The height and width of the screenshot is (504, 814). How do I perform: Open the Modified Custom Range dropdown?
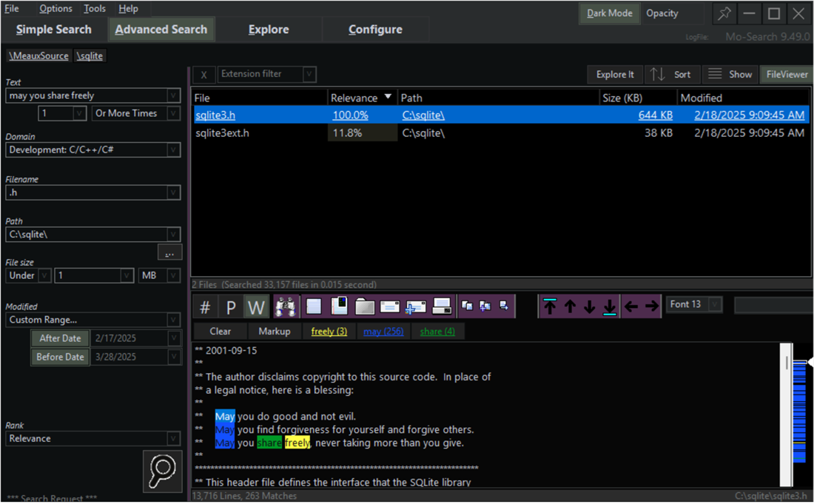(x=173, y=320)
